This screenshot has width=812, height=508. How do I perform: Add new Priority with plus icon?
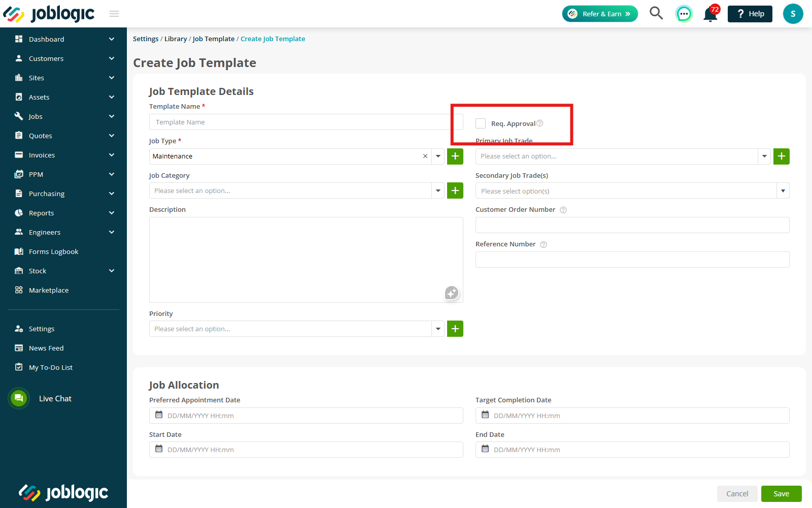pyautogui.click(x=455, y=329)
